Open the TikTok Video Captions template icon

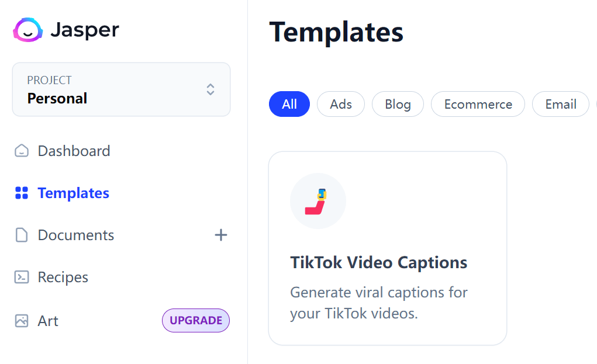coord(318,200)
